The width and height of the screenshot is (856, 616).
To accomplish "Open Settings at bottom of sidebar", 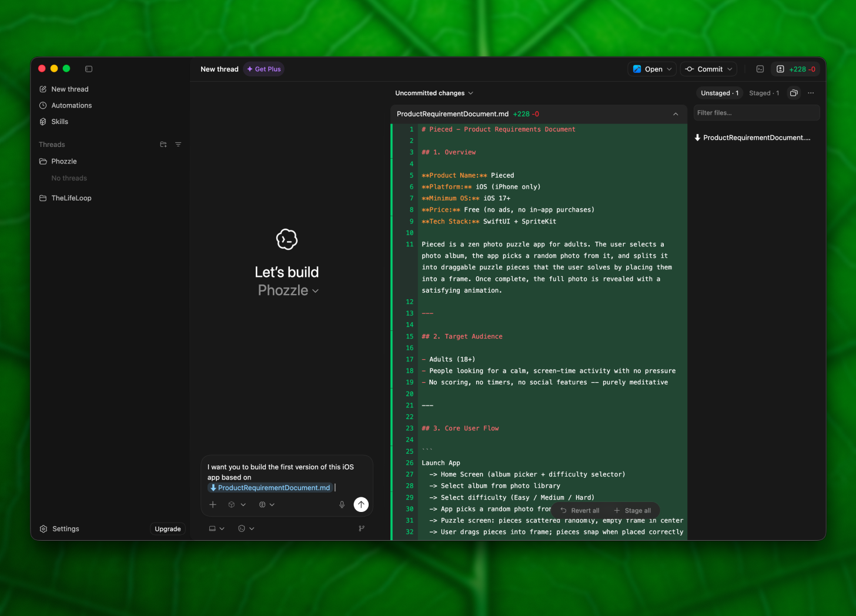I will pos(59,529).
